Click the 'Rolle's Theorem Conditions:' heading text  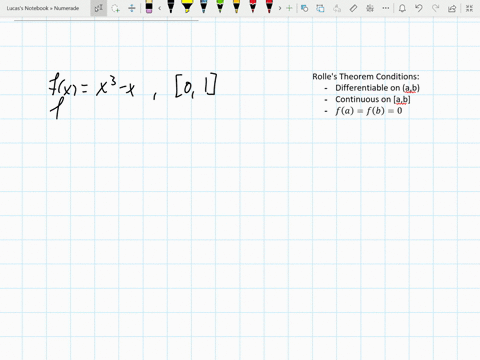tap(366, 77)
